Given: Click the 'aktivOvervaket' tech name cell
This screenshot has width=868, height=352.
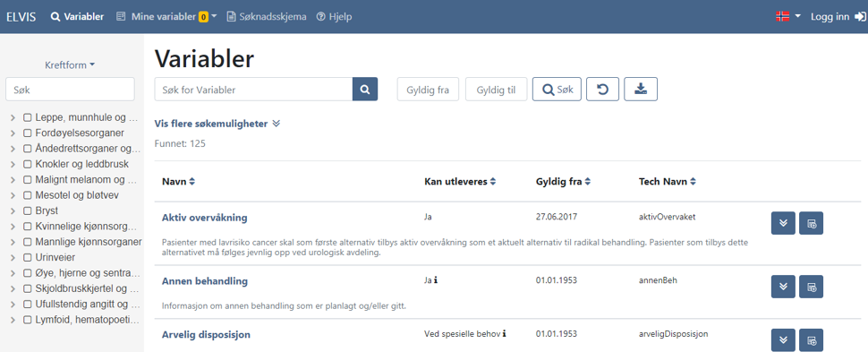Looking at the screenshot, I should 667,217.
